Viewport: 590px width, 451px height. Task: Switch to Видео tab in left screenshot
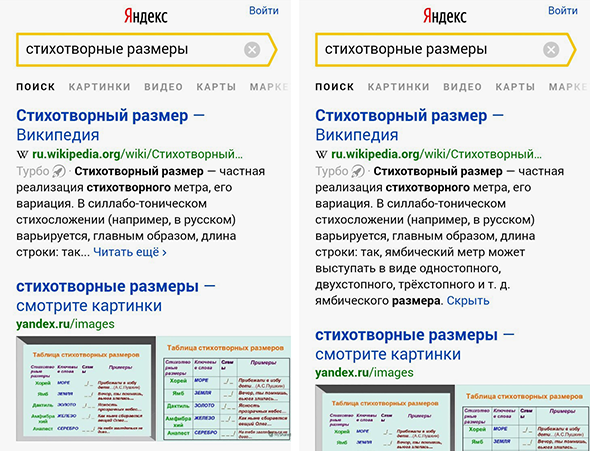(x=163, y=87)
